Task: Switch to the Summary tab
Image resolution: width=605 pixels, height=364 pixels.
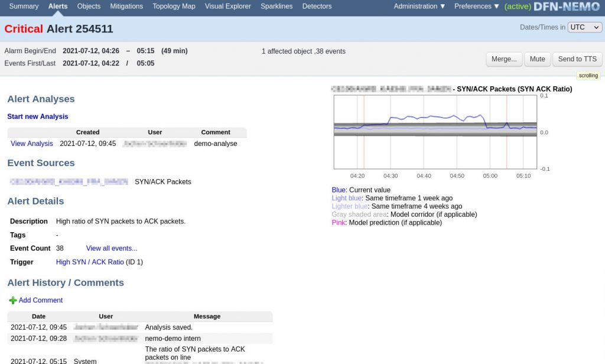Action: coord(23,6)
